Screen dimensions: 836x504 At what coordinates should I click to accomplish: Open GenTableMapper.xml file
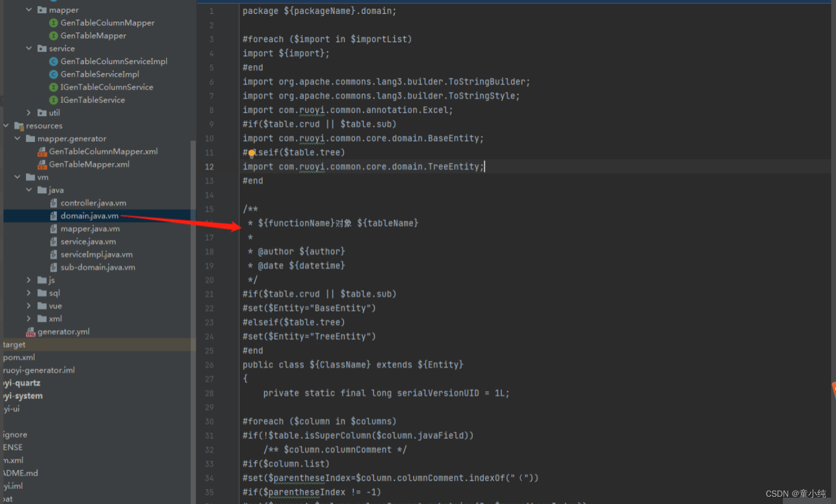coord(89,164)
